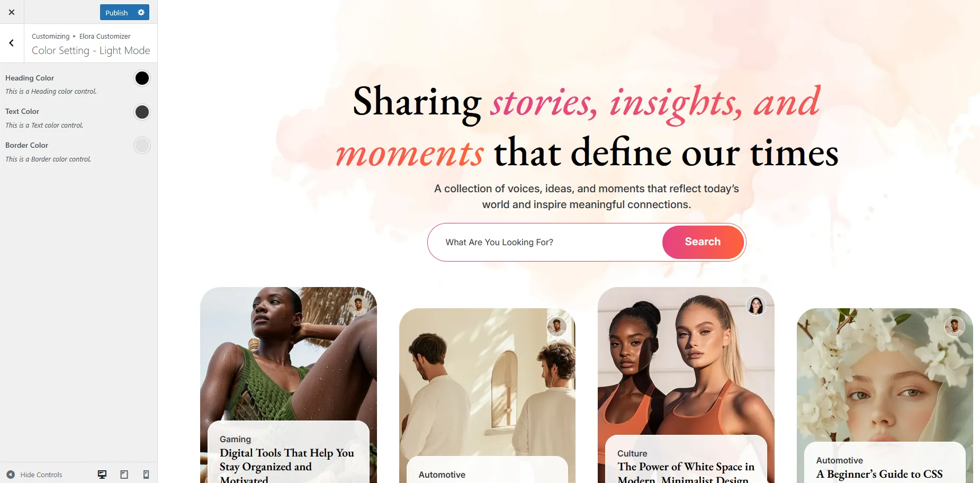Open author avatar on Culture post card
Viewport: 980px width, 483px height.
tap(756, 306)
